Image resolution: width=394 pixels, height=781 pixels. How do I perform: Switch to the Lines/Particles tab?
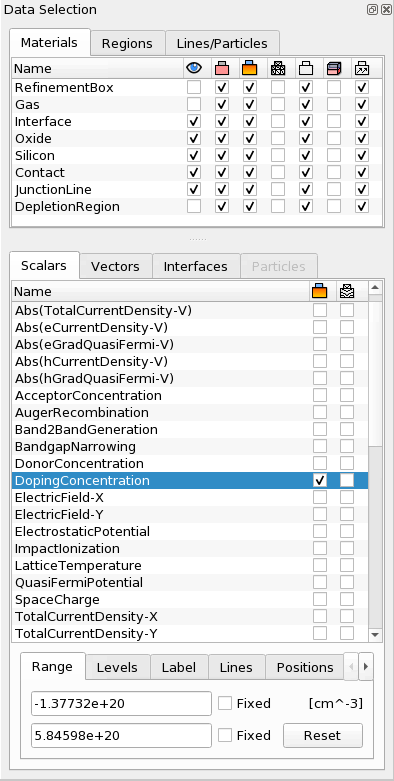point(222,43)
